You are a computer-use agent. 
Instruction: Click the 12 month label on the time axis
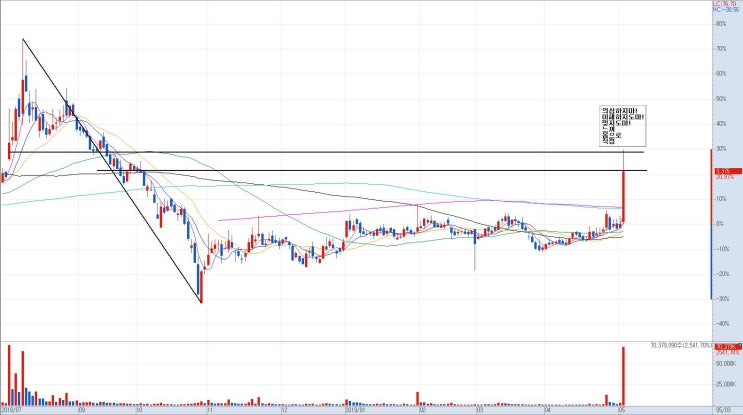[284, 410]
